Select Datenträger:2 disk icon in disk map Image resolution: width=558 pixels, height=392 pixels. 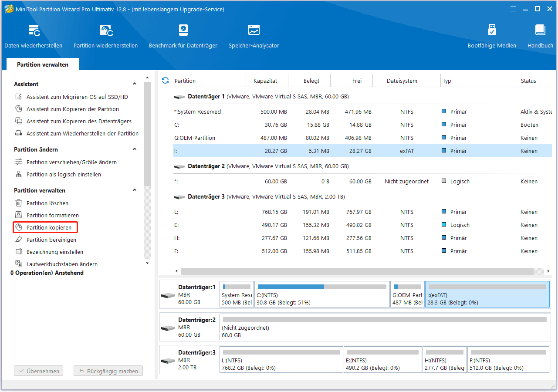click(168, 328)
